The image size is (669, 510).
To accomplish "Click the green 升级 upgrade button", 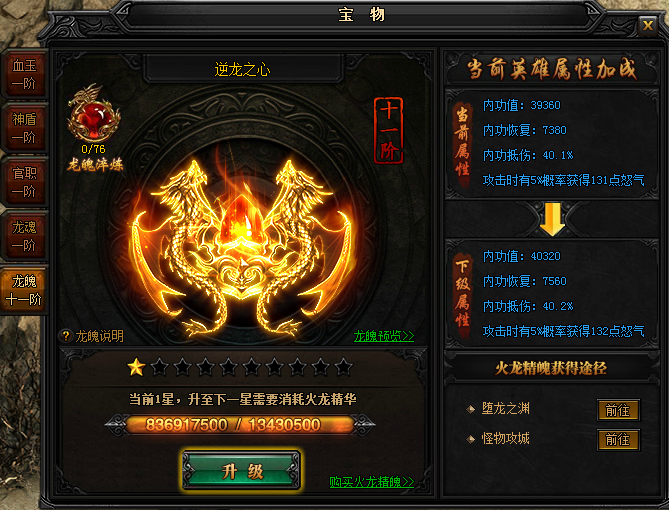I will coord(241,471).
